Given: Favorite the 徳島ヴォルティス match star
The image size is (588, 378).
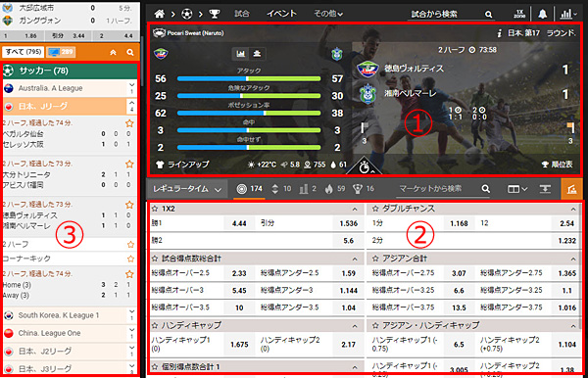Looking at the screenshot, I should click(129, 205).
